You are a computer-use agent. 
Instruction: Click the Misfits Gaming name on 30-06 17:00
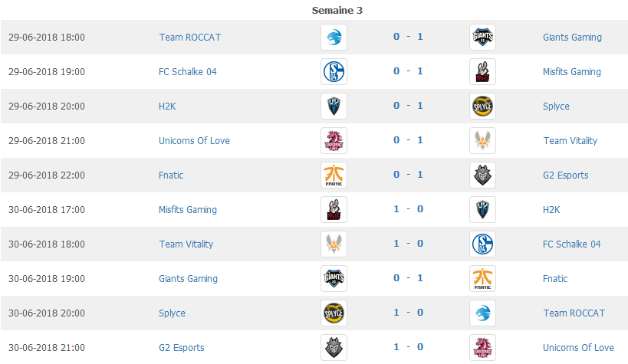[188, 210]
